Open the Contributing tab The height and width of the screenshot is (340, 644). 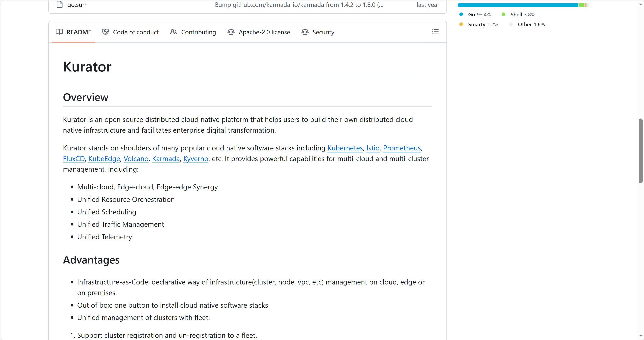pos(198,32)
